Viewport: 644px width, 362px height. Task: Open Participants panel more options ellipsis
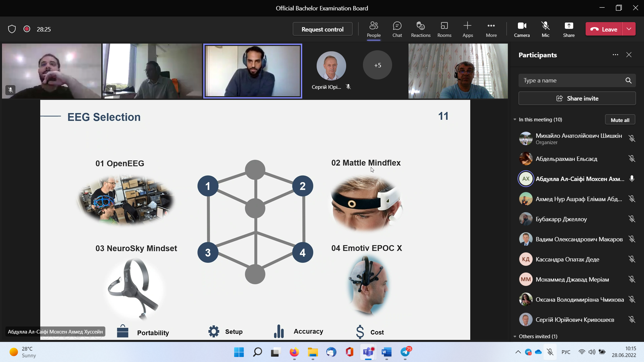[x=615, y=55]
